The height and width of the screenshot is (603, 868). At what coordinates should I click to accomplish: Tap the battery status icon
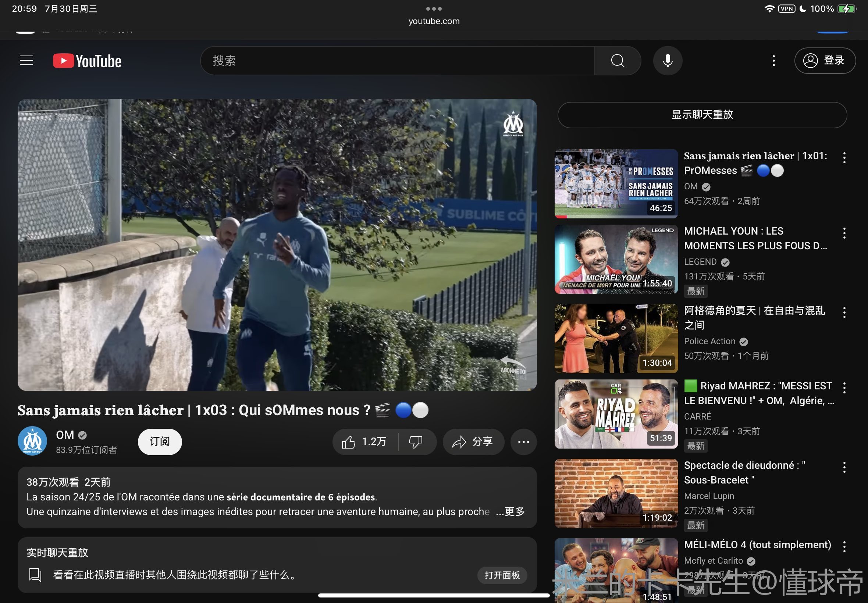tap(847, 9)
